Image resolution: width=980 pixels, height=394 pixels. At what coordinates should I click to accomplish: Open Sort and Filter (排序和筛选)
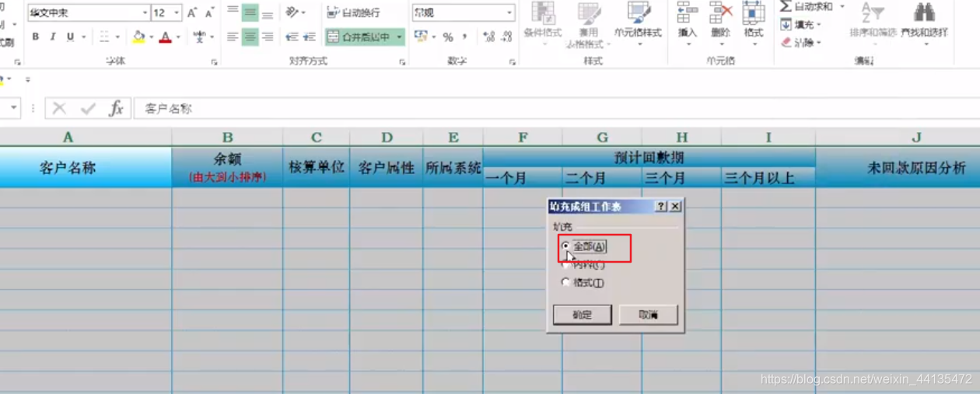(873, 23)
